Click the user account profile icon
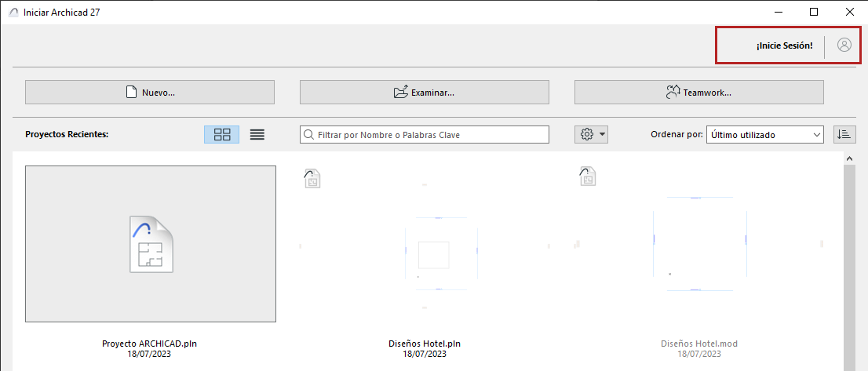 (x=844, y=45)
